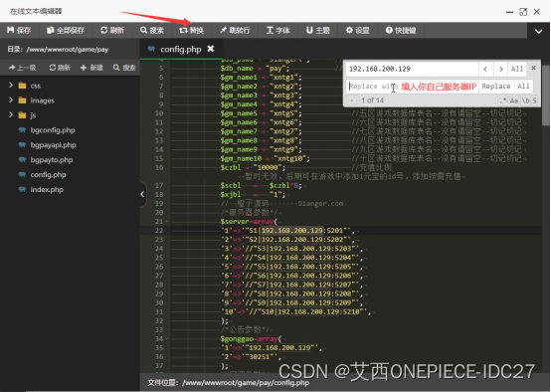Select the images folder icon
Image resolution: width=551 pixels, height=392 pixels.
22,100
